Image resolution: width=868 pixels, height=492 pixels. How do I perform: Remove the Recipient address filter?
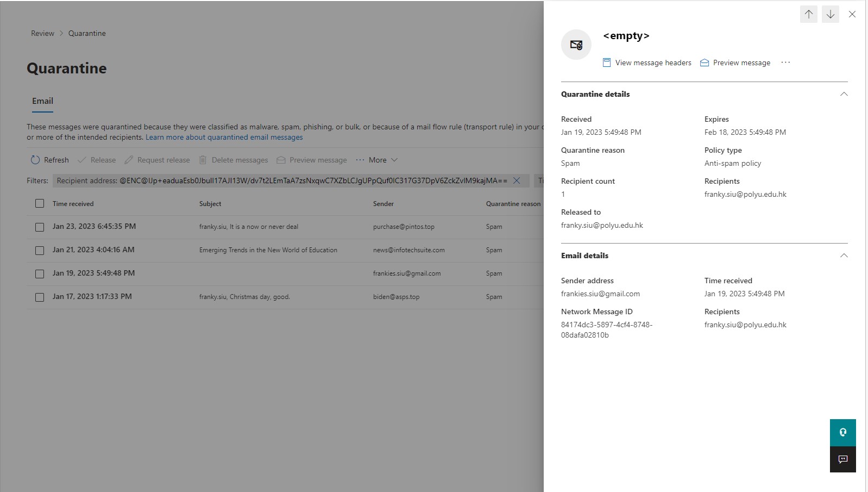click(517, 180)
